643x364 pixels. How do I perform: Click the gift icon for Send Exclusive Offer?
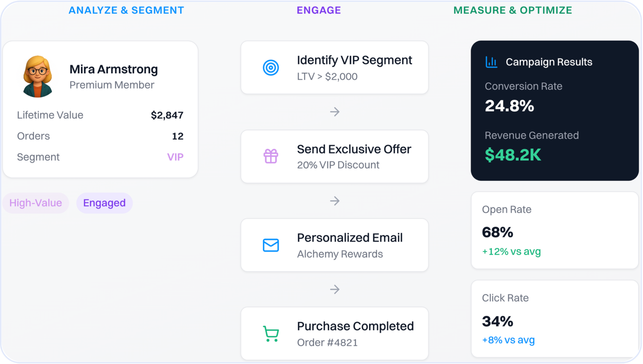[x=271, y=156]
